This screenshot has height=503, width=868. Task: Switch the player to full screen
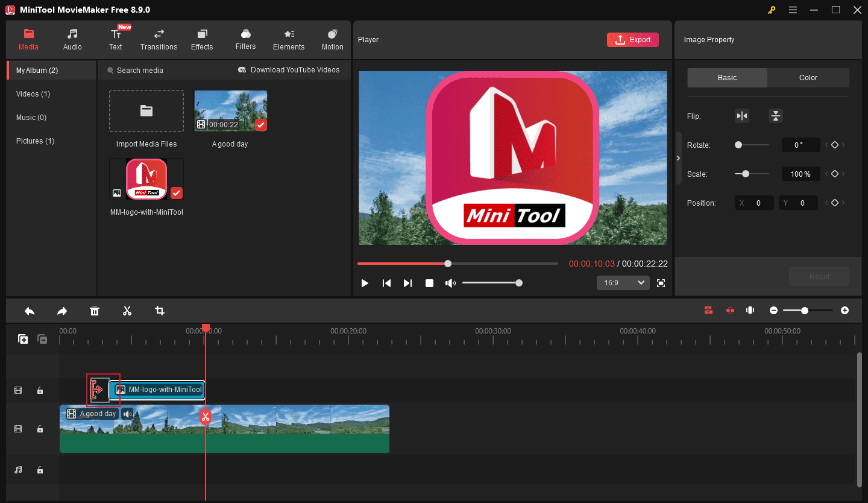click(661, 283)
